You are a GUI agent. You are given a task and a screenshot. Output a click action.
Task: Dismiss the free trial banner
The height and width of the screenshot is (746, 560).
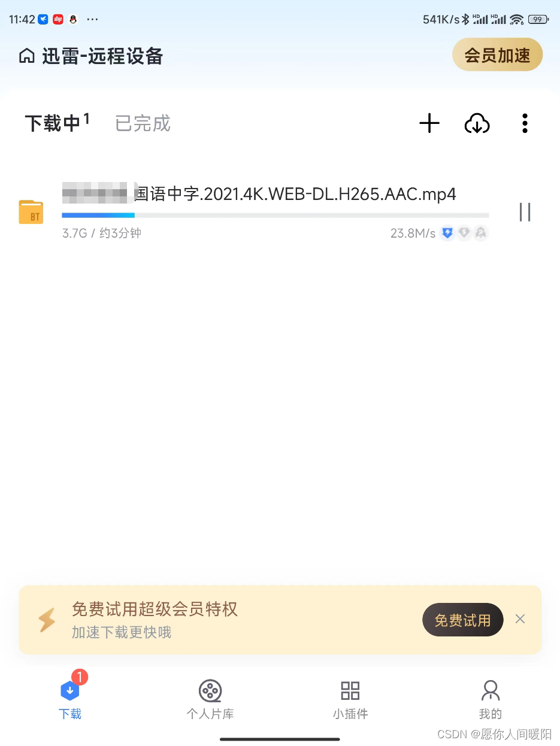point(520,619)
